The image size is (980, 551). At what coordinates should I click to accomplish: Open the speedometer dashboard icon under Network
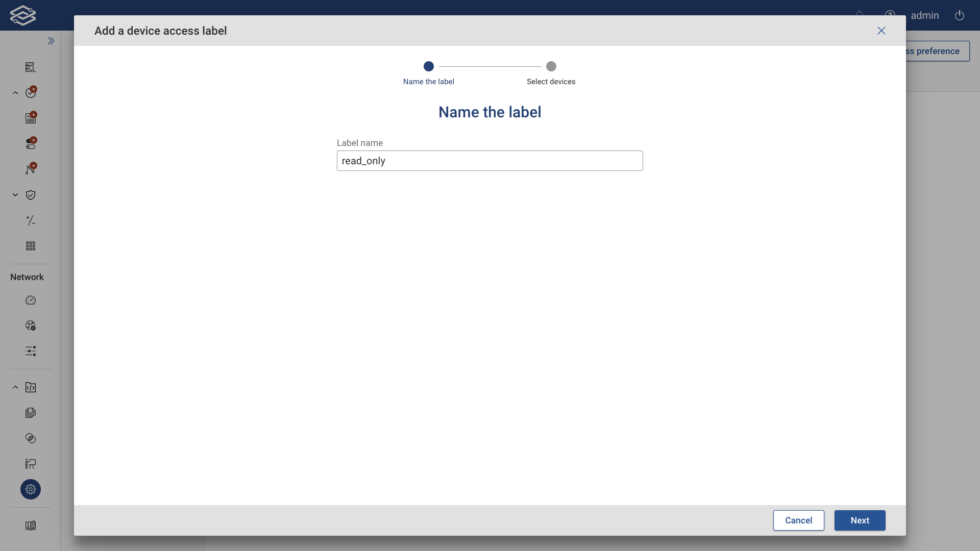31,300
